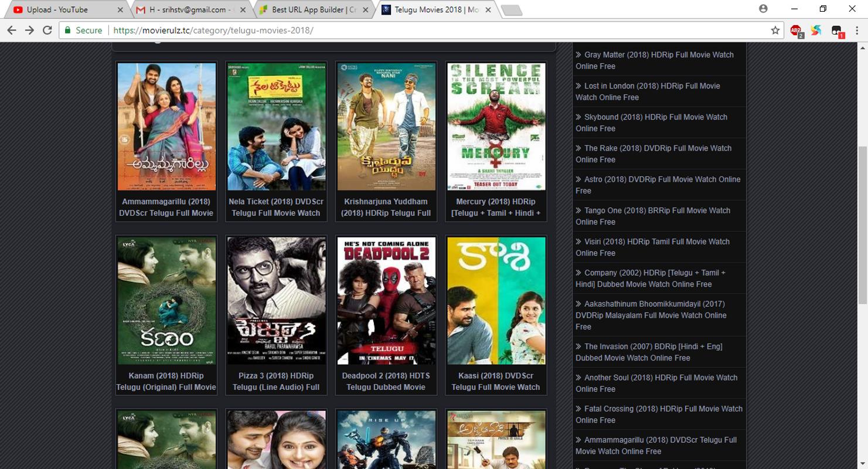868x469 pixels.
Task: Open sidebar link Skybound (2018) HDRip
Action: click(652, 123)
